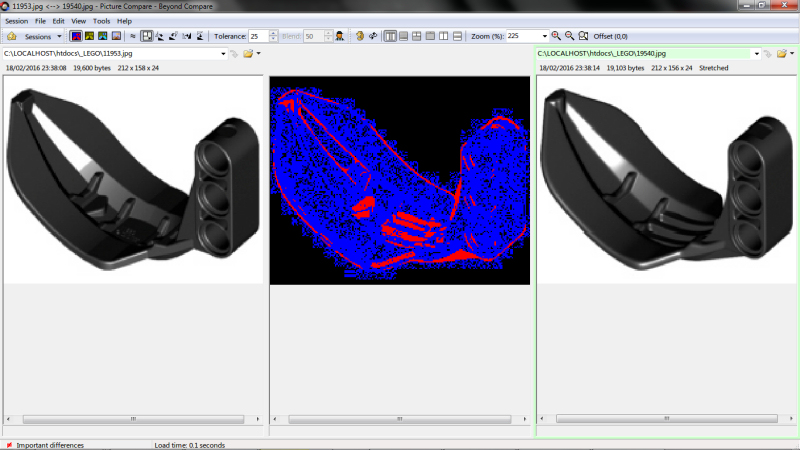Open the Sessions dropdown
The width and height of the screenshot is (800, 450).
42,36
